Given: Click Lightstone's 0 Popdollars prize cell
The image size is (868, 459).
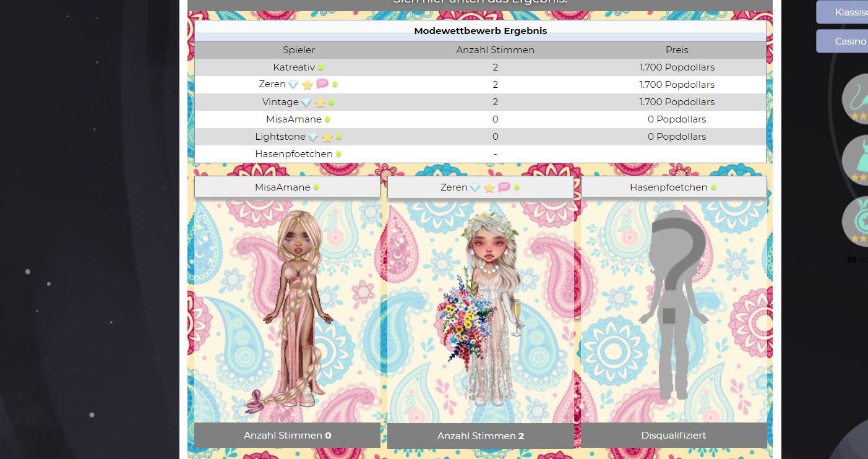Looking at the screenshot, I should [677, 137].
